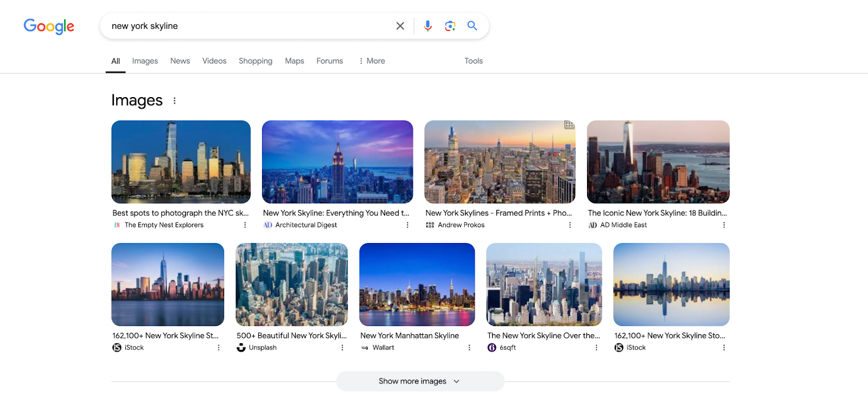The width and height of the screenshot is (868, 396).
Task: Open options beside the Images heading
Action: [175, 101]
